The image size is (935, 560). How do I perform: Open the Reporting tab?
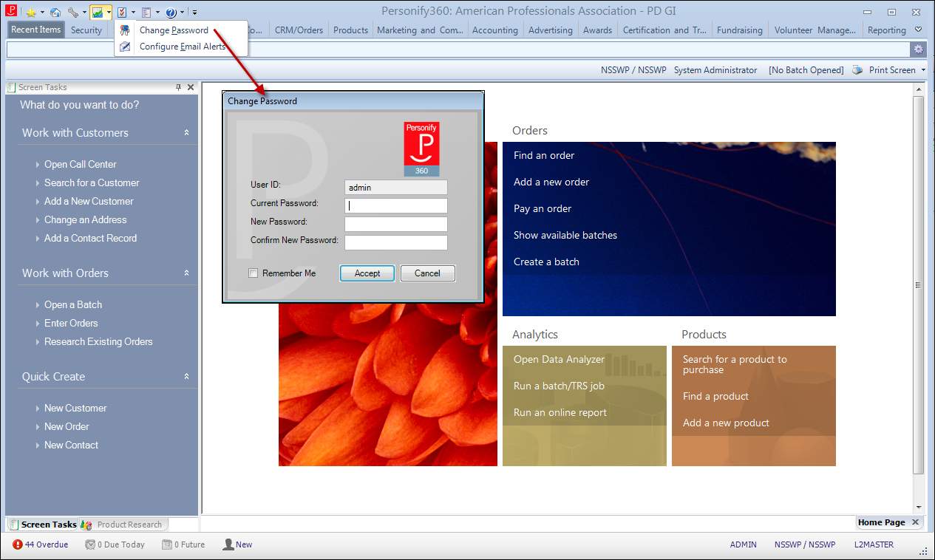click(x=887, y=30)
